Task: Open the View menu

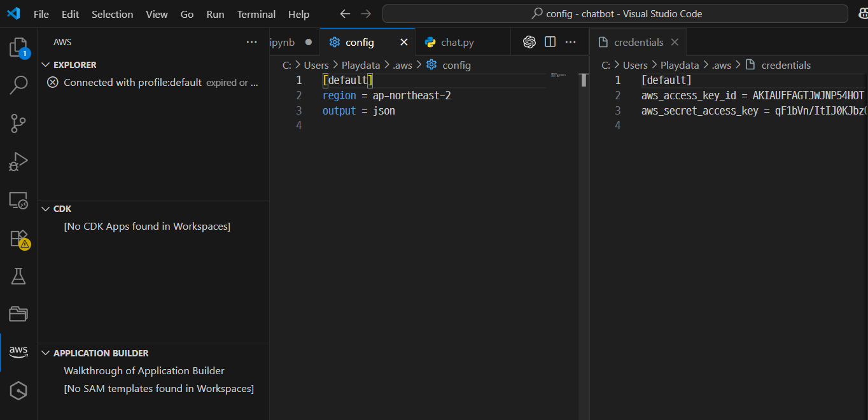Action: pos(157,14)
